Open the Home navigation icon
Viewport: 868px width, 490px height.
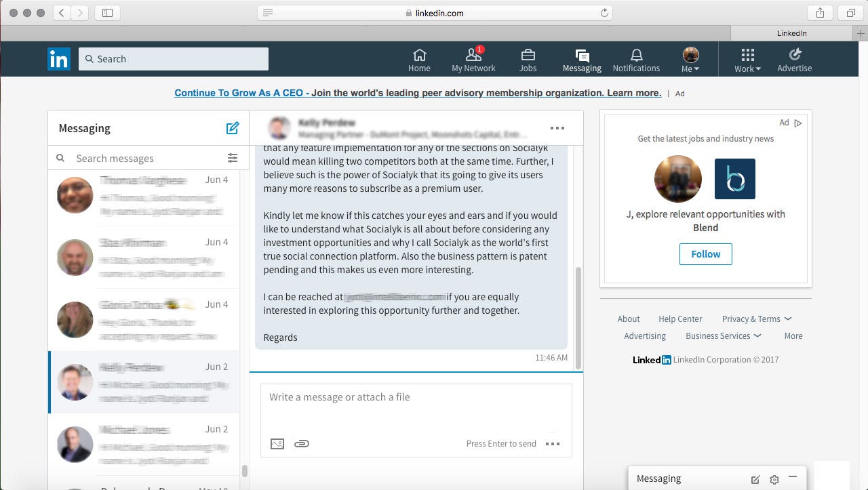click(x=419, y=60)
